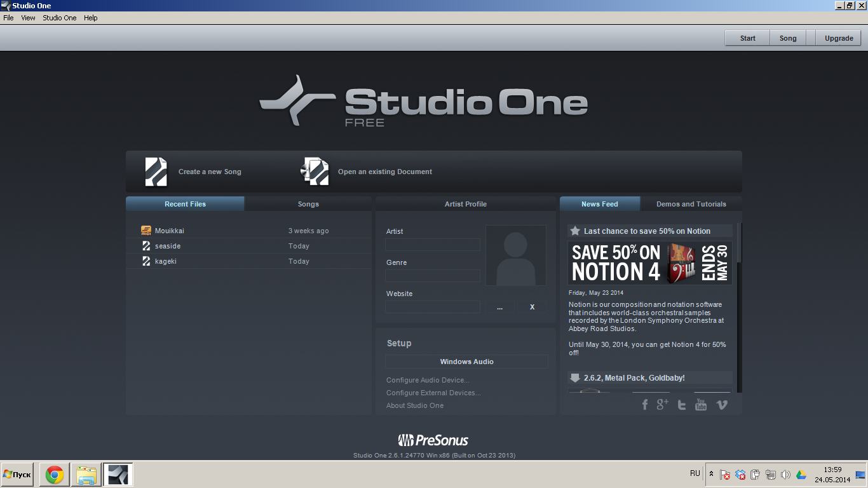Image resolution: width=868 pixels, height=488 pixels.
Task: Open the View menu
Action: [x=28, y=18]
